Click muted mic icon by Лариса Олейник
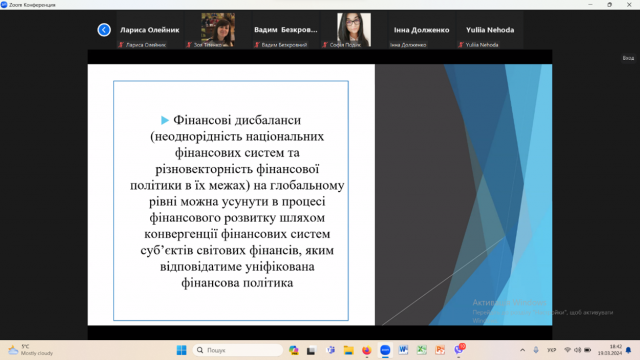Screen dimensions: 640x360 [x=121, y=45]
